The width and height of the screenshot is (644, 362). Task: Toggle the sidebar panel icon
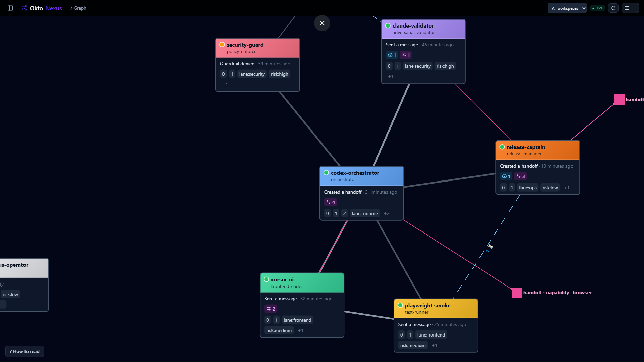click(x=10, y=8)
